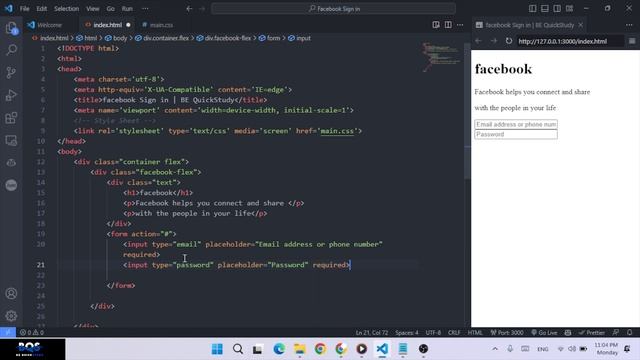This screenshot has width=640, height=360.
Task: Click the Go Live status item
Action: coord(544,332)
